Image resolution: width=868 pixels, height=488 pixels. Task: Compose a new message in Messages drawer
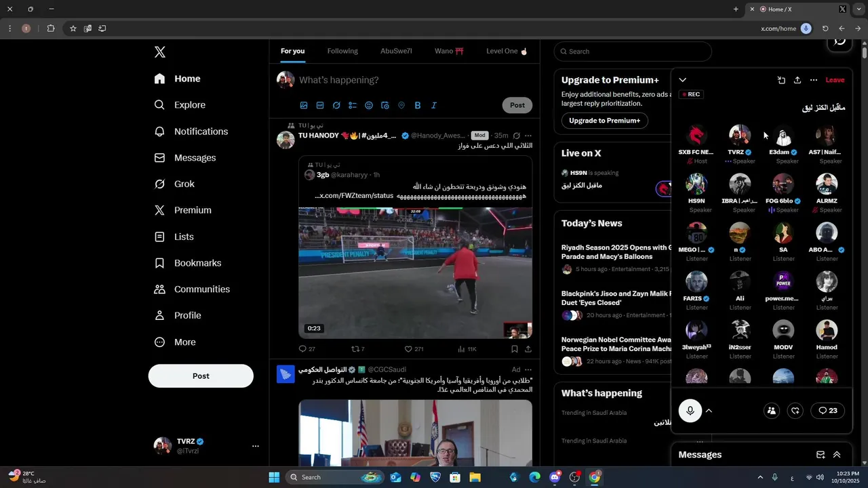click(821, 455)
